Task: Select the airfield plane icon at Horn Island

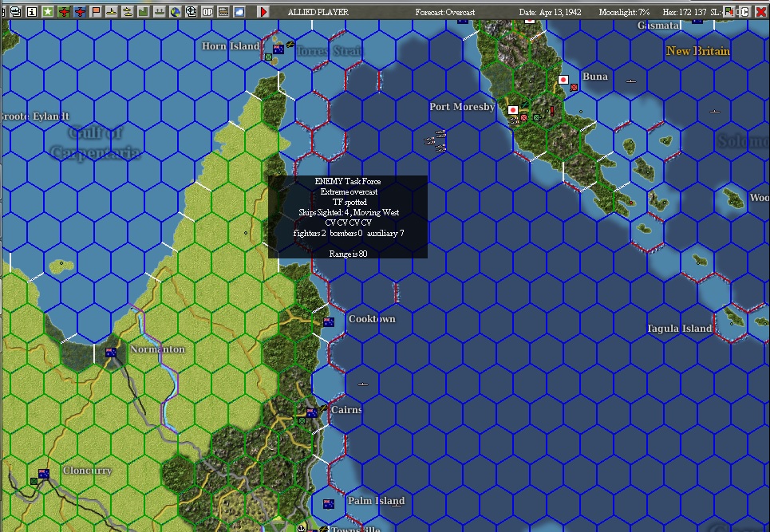Action: 290,45
